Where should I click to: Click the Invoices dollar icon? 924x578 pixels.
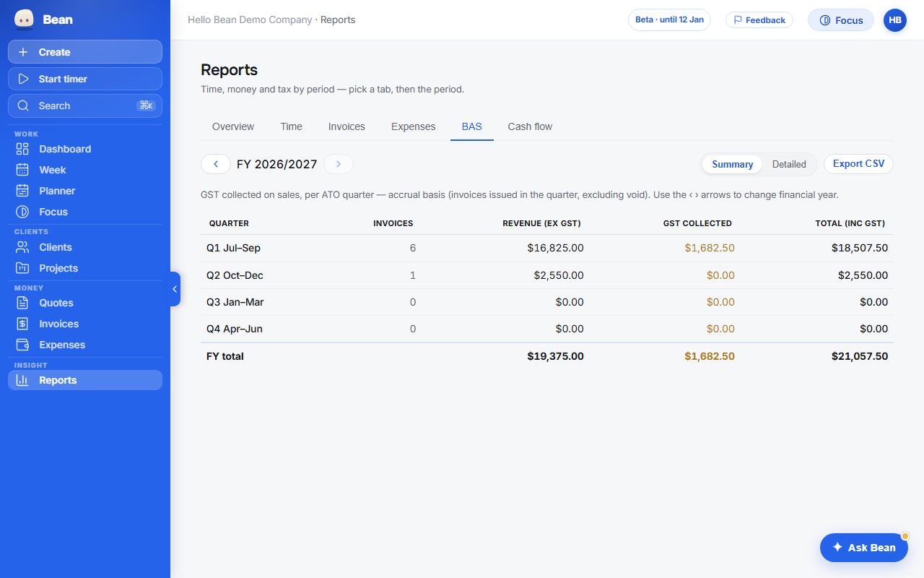22,324
